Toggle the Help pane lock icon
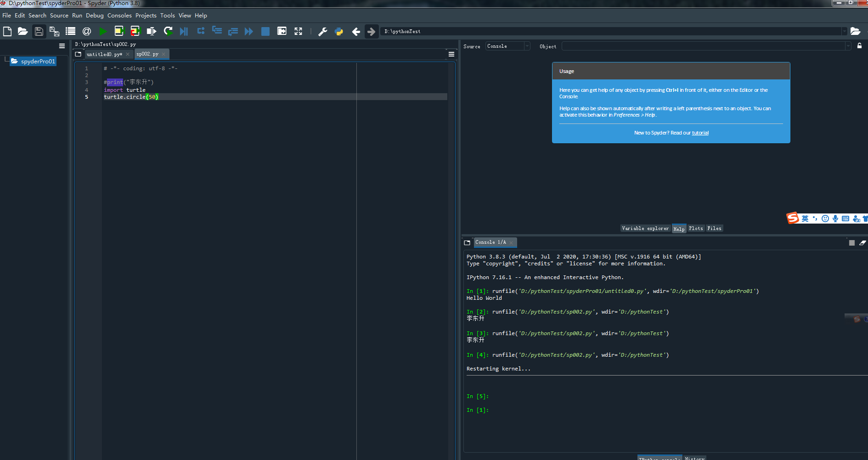The image size is (868, 460). tap(859, 46)
